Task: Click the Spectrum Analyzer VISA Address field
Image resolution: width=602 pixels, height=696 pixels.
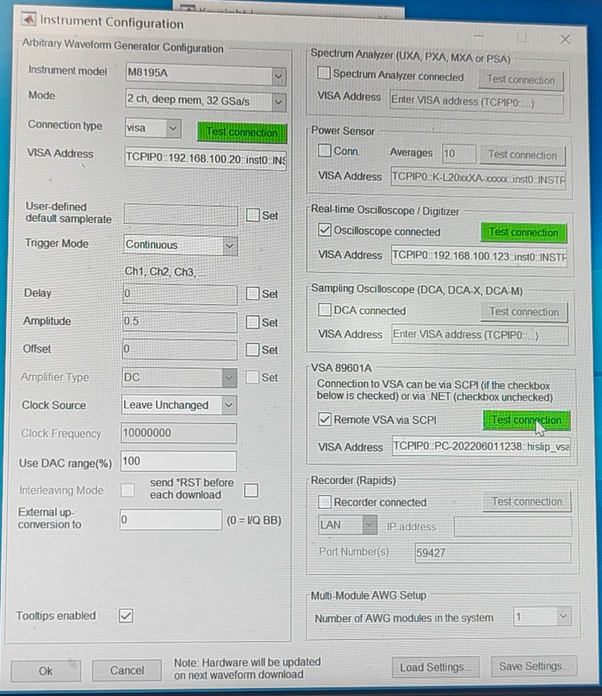Action: pyautogui.click(x=477, y=102)
